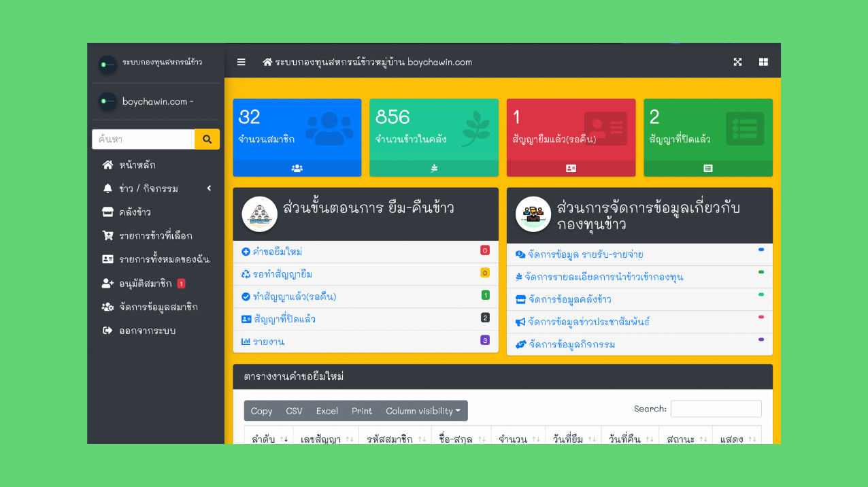Click the house icon beside หน้าหลัก

(x=107, y=165)
